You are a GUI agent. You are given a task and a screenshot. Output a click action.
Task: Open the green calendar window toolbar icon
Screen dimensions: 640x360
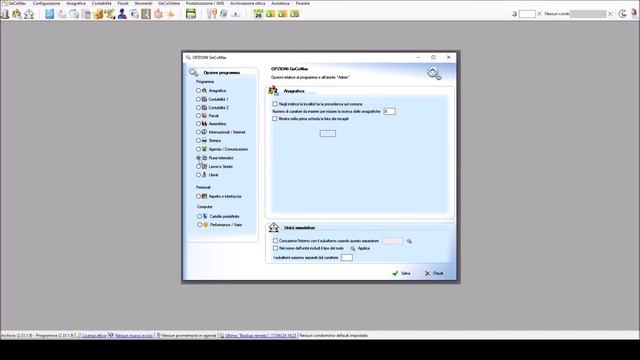191,14
